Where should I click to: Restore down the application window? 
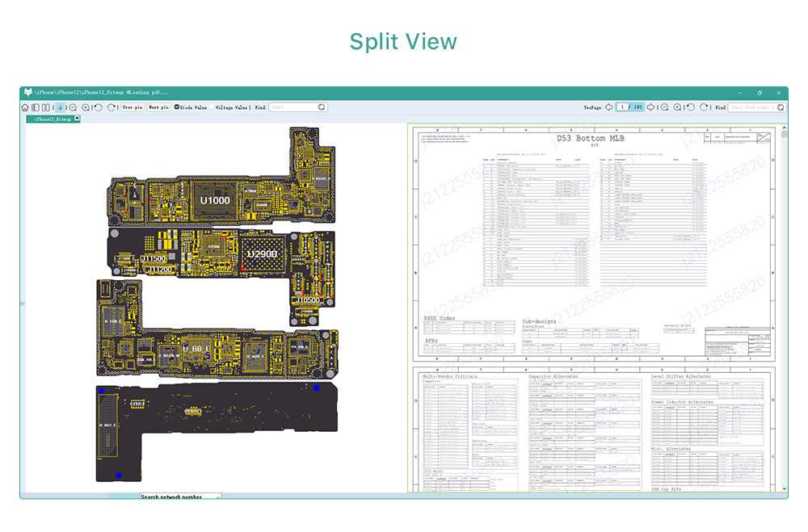click(760, 93)
